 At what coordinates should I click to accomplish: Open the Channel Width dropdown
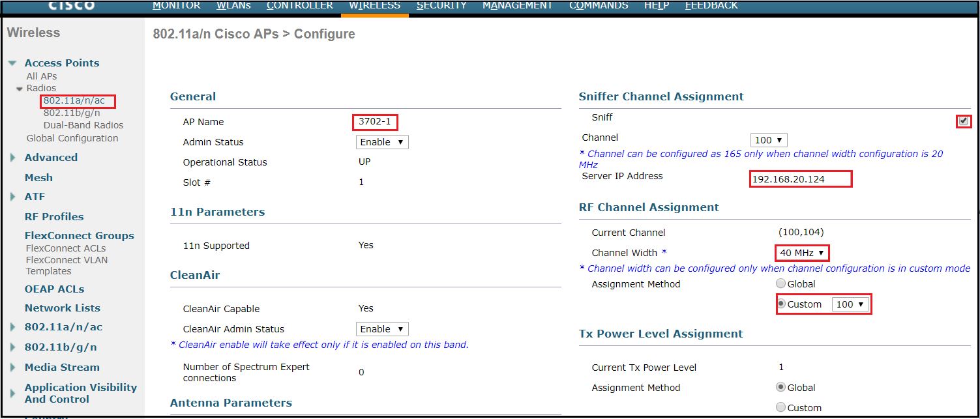tap(801, 253)
